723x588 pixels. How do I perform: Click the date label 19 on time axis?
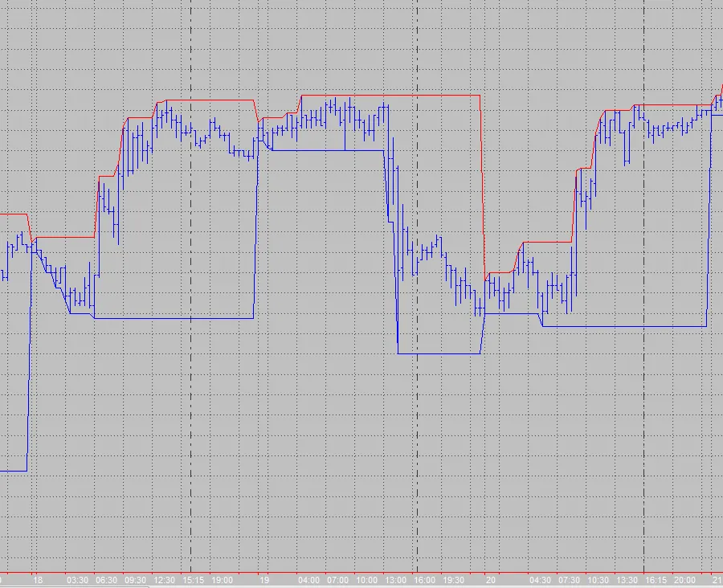(264, 580)
